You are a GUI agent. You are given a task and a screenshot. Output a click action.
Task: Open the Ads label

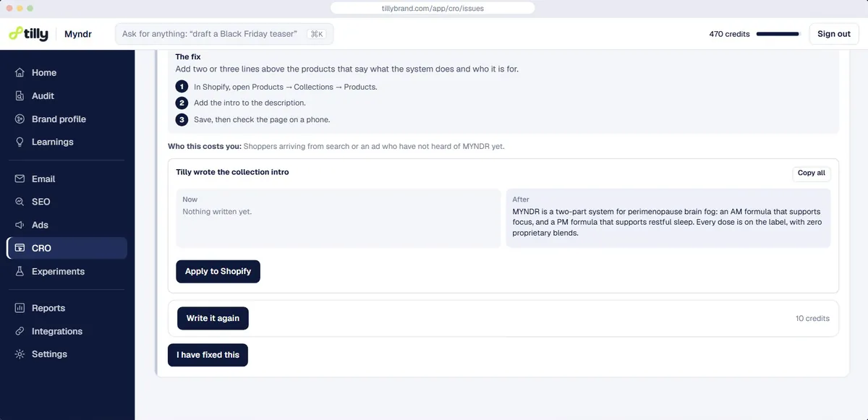tap(40, 225)
